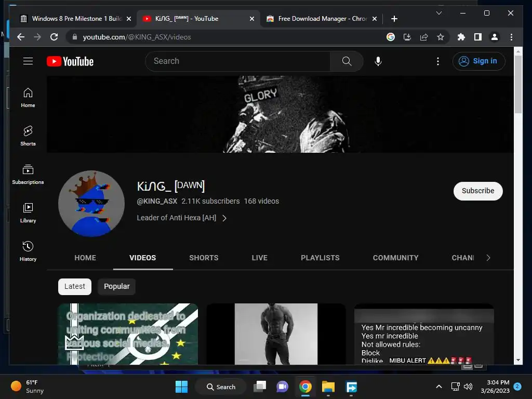This screenshot has width=532, height=399.
Task: Open the Extensions puzzle icon
Action: [461, 37]
